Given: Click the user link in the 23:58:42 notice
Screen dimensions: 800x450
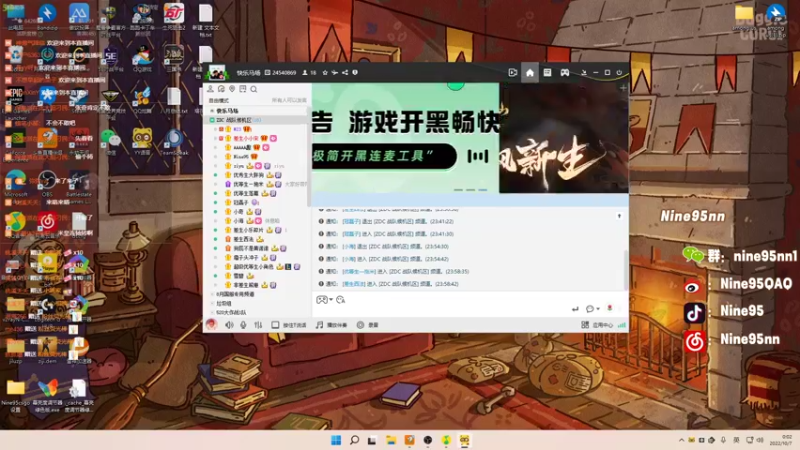Looking at the screenshot, I should pyautogui.click(x=352, y=284).
